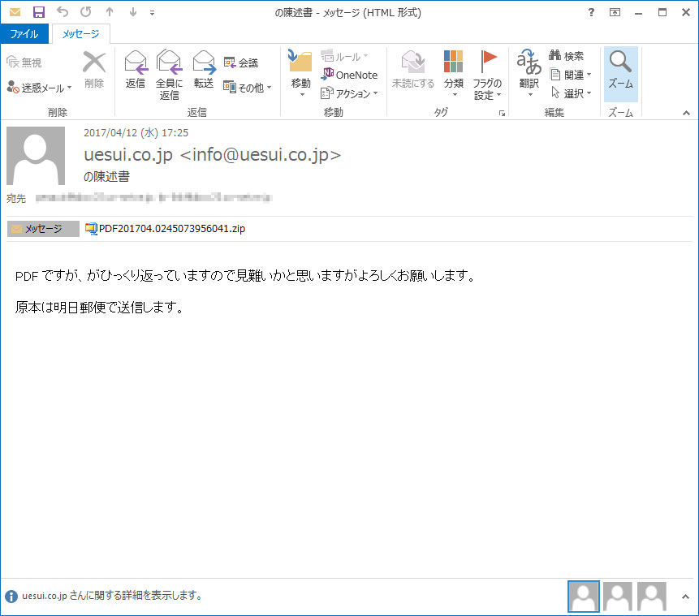Click the Message (メッセージ) body button
This screenshot has width=699, height=616.
pos(43,229)
